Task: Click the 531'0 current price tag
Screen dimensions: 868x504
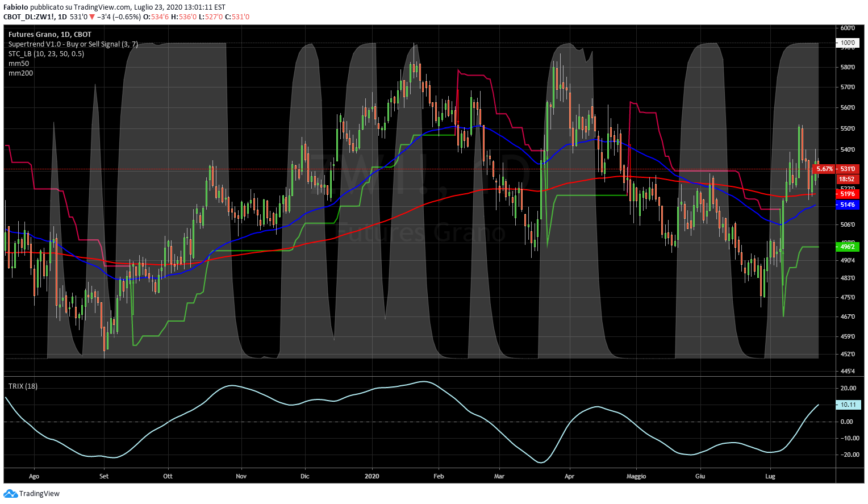Action: [x=848, y=169]
